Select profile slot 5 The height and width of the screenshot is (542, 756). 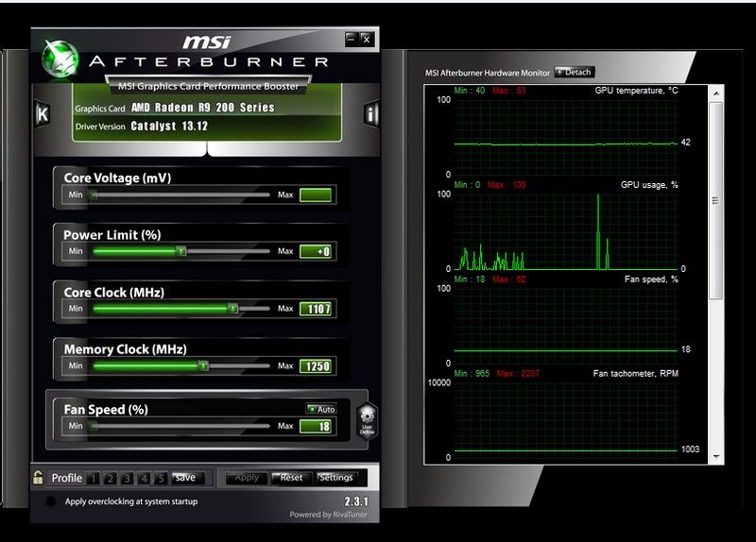coord(162,478)
